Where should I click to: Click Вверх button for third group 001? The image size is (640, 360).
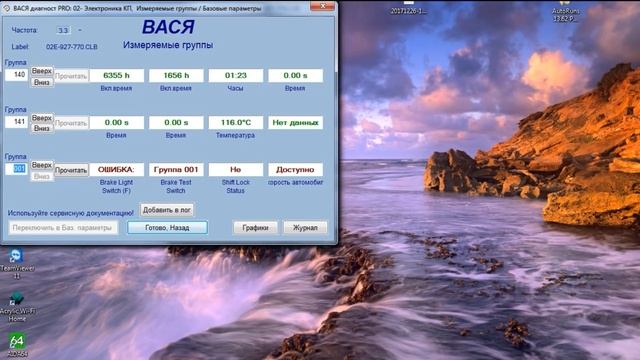pyautogui.click(x=42, y=165)
